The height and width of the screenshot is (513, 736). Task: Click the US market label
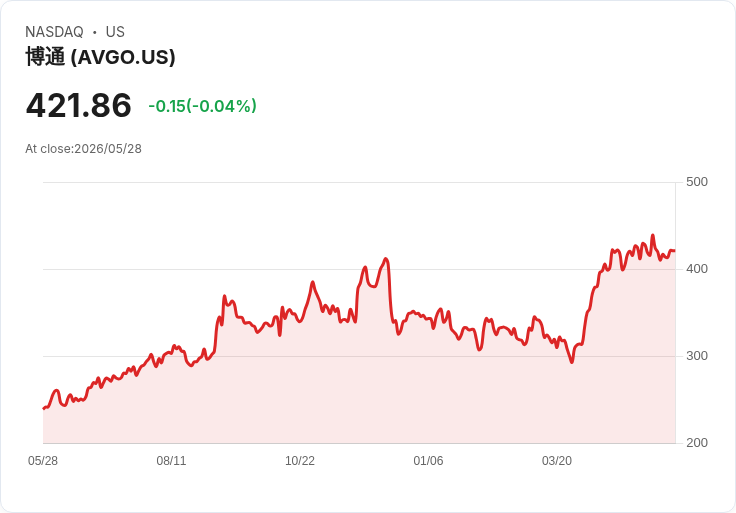point(115,32)
